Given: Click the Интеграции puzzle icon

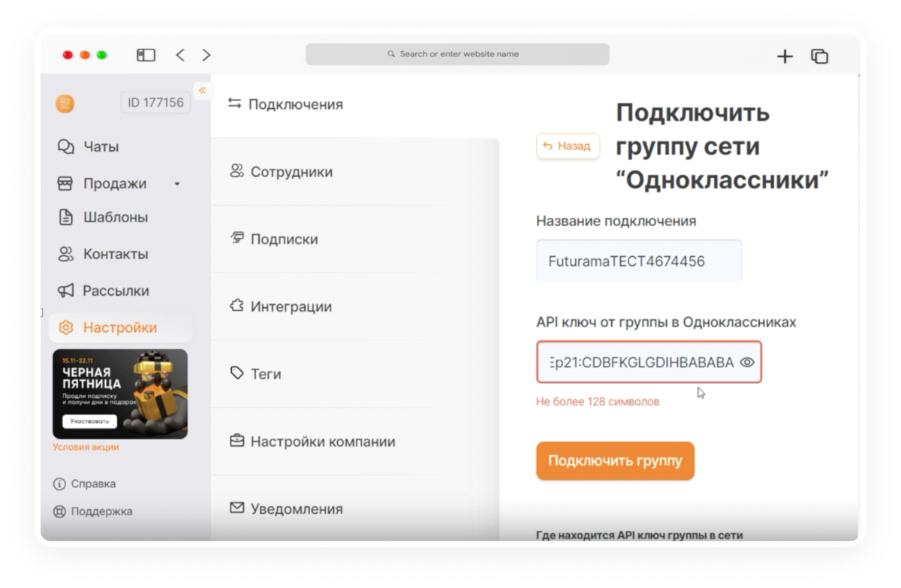Looking at the screenshot, I should (x=237, y=306).
